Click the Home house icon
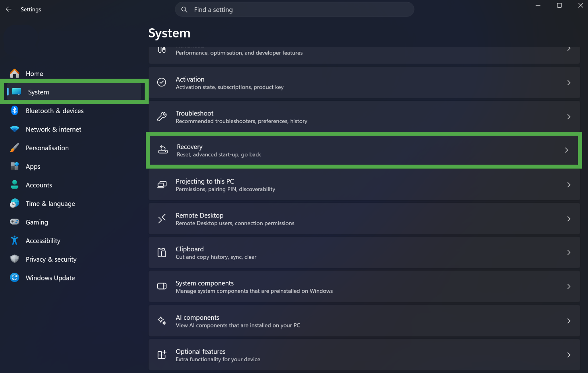The image size is (588, 373). 15,73
